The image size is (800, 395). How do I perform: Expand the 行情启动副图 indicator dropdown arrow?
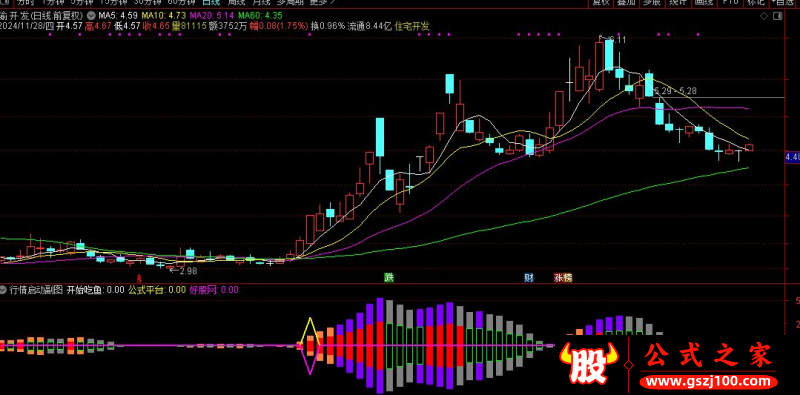[x=4, y=290]
